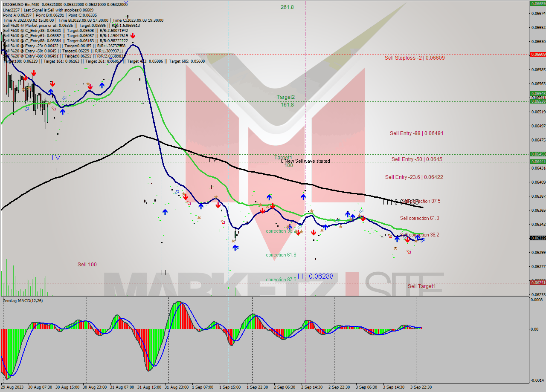Click the '1 Sep 07:00' time axis label
This screenshot has height=392, width=546.
[203, 387]
